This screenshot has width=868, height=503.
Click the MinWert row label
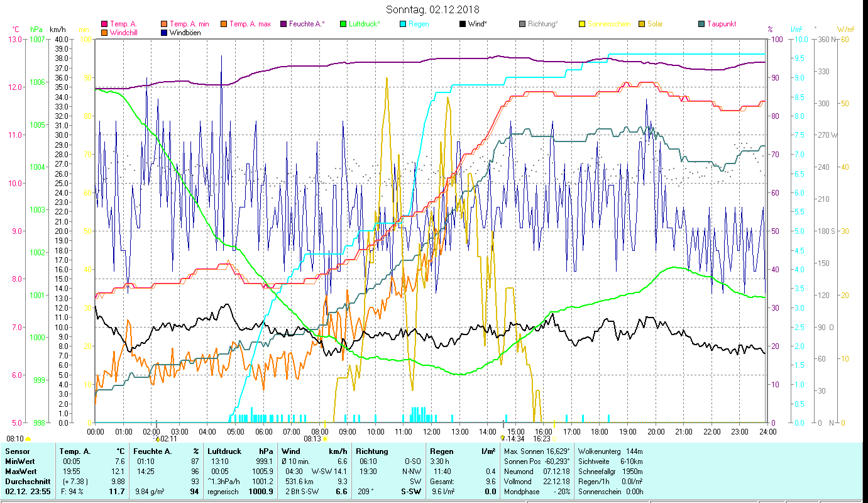point(21,463)
